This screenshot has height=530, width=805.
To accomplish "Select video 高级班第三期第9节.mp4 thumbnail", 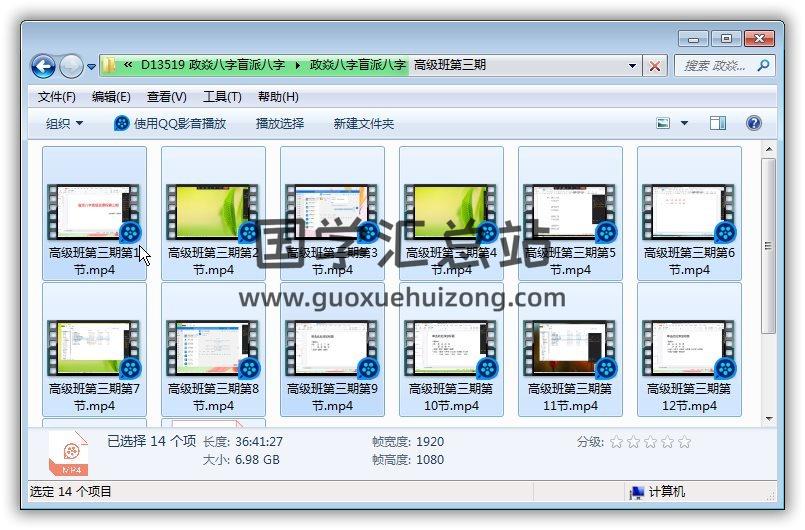I will pyautogui.click(x=332, y=349).
